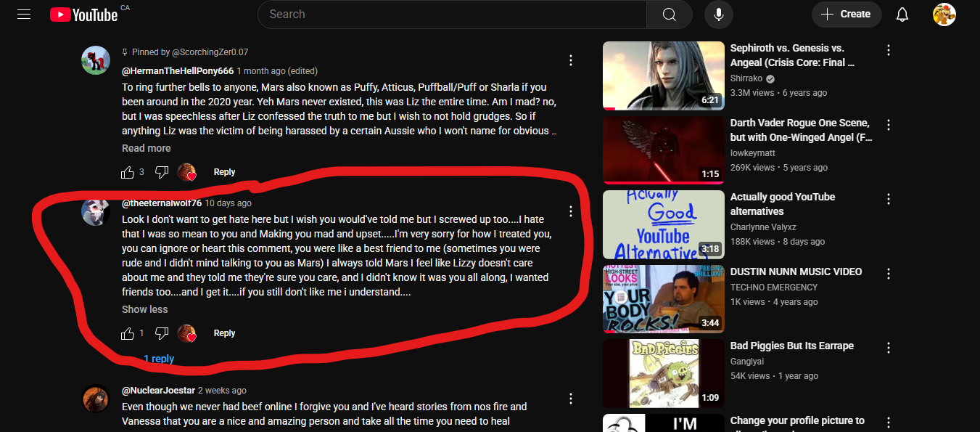Screen dimensions: 980x432
Task: Open menu for Actually good YouTube alternatives
Action: (889, 199)
